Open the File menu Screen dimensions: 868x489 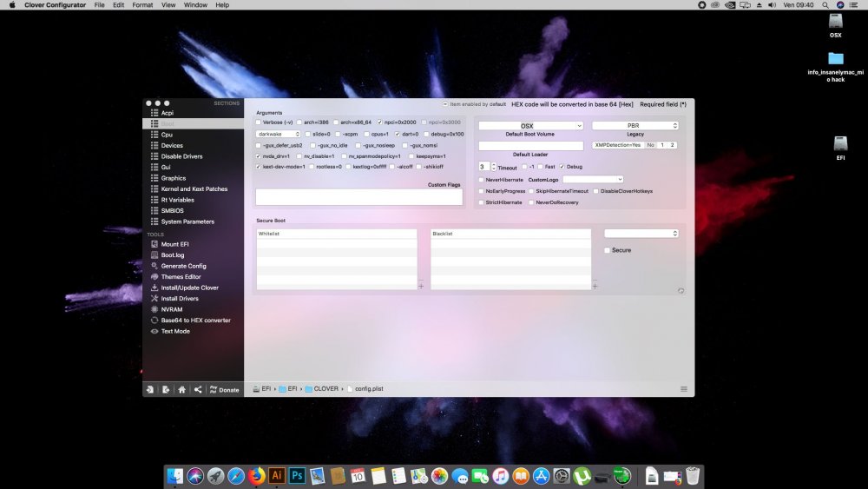click(99, 5)
